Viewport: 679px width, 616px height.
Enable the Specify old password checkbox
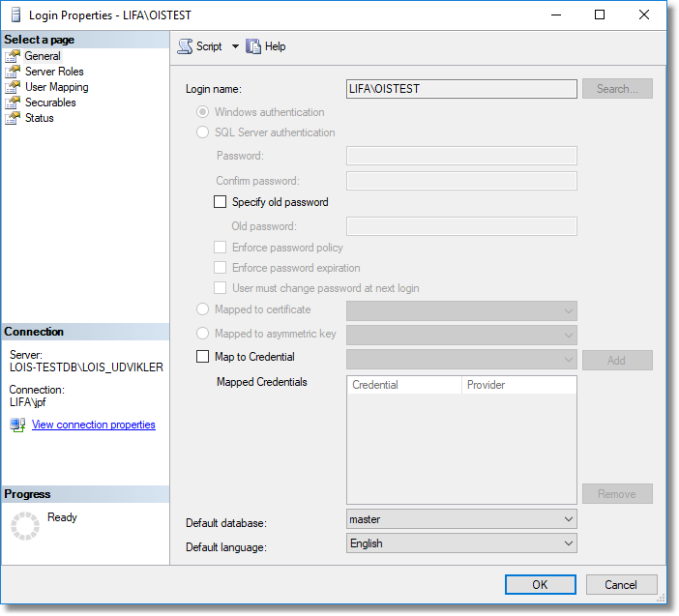[x=220, y=202]
